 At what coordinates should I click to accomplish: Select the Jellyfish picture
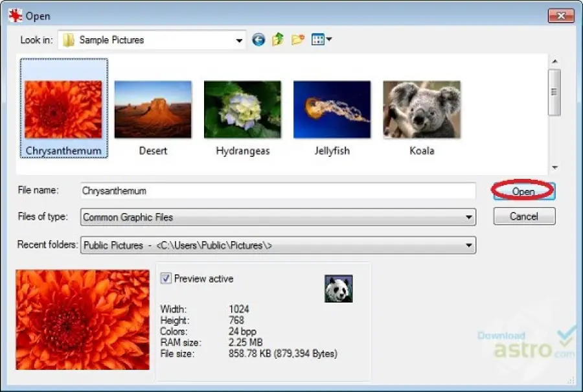tap(332, 109)
